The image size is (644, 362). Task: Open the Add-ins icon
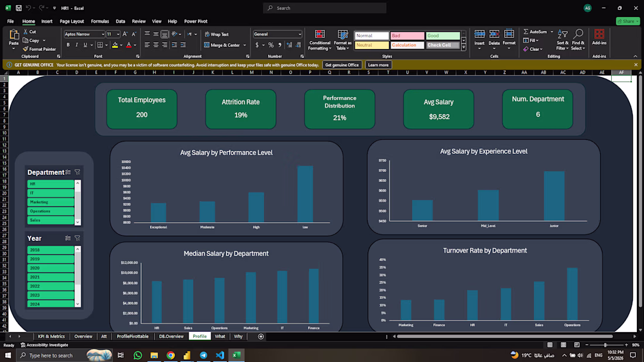click(x=600, y=34)
